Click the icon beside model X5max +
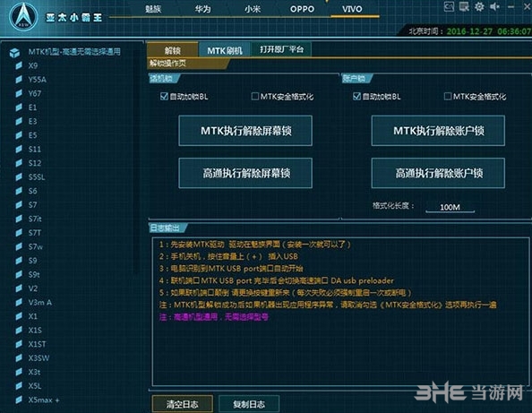Image resolution: width=532 pixels, height=413 pixels. [x=19, y=400]
